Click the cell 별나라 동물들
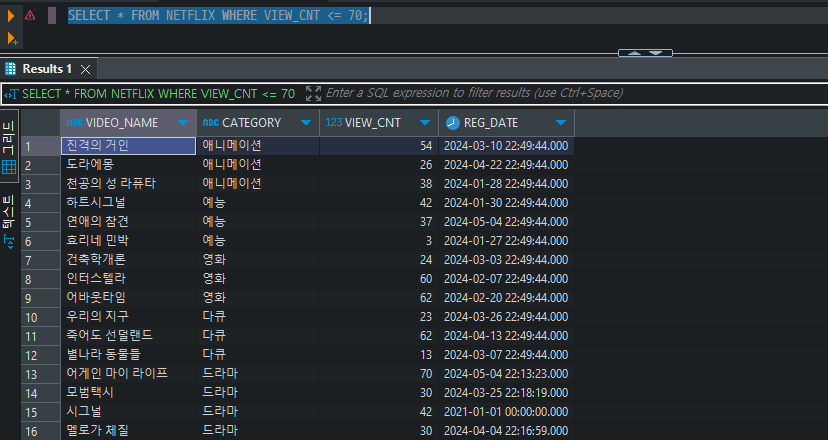Image resolution: width=828 pixels, height=440 pixels. [x=129, y=355]
